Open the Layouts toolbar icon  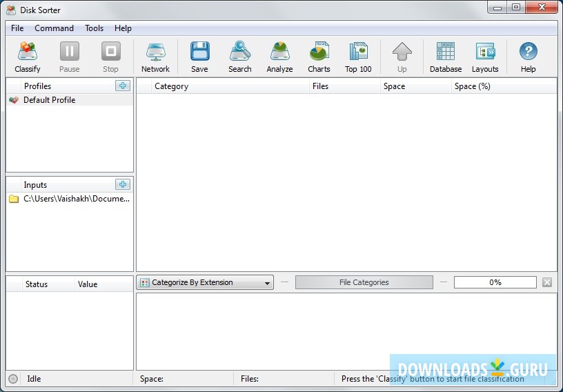tap(485, 51)
